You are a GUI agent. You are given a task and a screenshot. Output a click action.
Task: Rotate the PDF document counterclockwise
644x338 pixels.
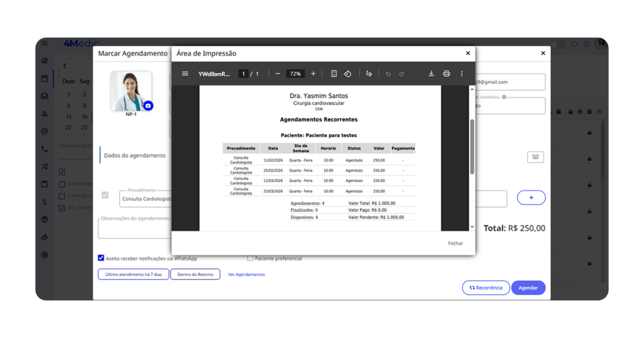pos(347,74)
